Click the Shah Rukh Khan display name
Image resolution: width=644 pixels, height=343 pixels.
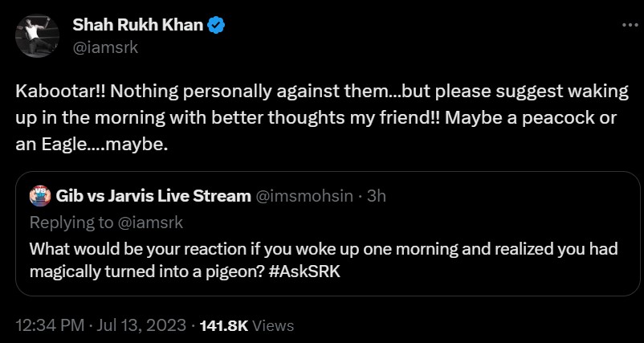138,26
